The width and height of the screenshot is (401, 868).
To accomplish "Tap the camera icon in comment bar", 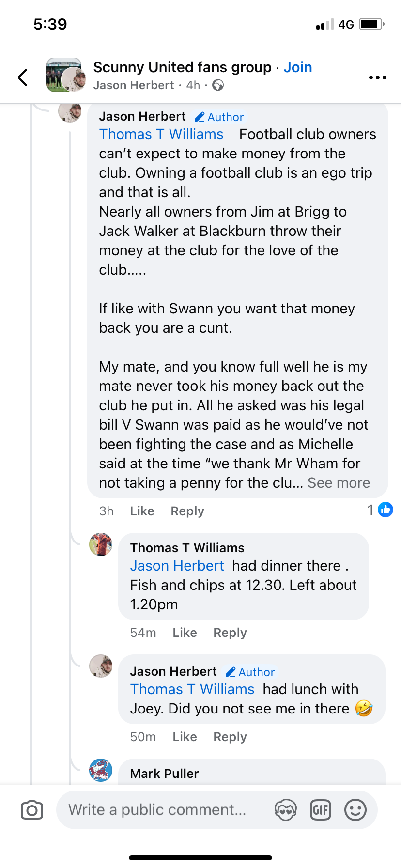I will pyautogui.click(x=32, y=810).
